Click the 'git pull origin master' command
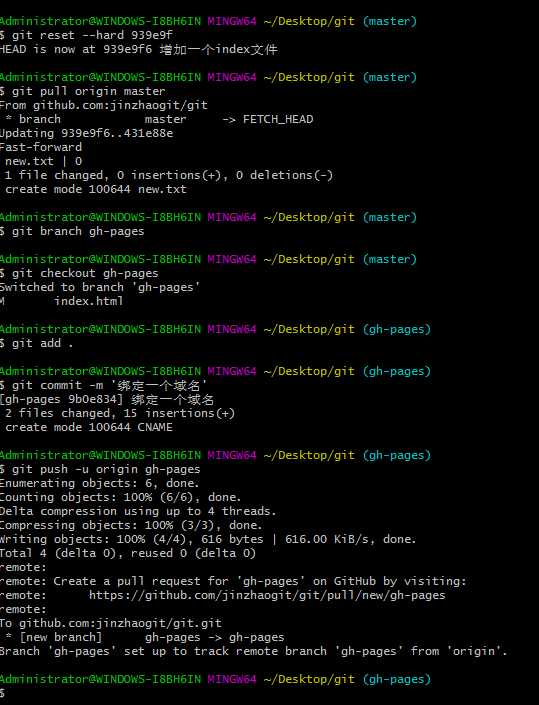539x705 pixels. [x=83, y=91]
